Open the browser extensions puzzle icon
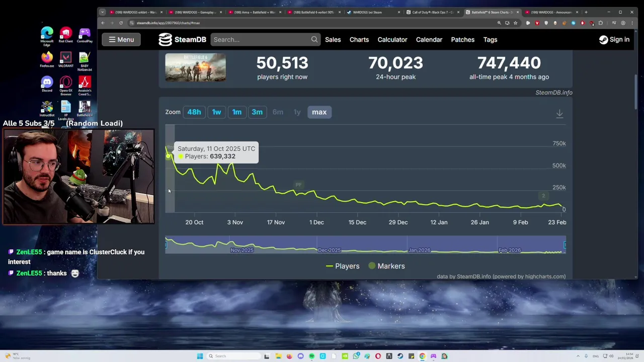The height and width of the screenshot is (362, 644). [600, 23]
